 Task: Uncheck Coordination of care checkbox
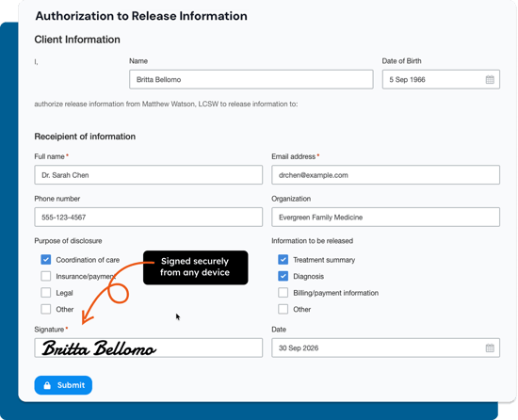coord(46,260)
